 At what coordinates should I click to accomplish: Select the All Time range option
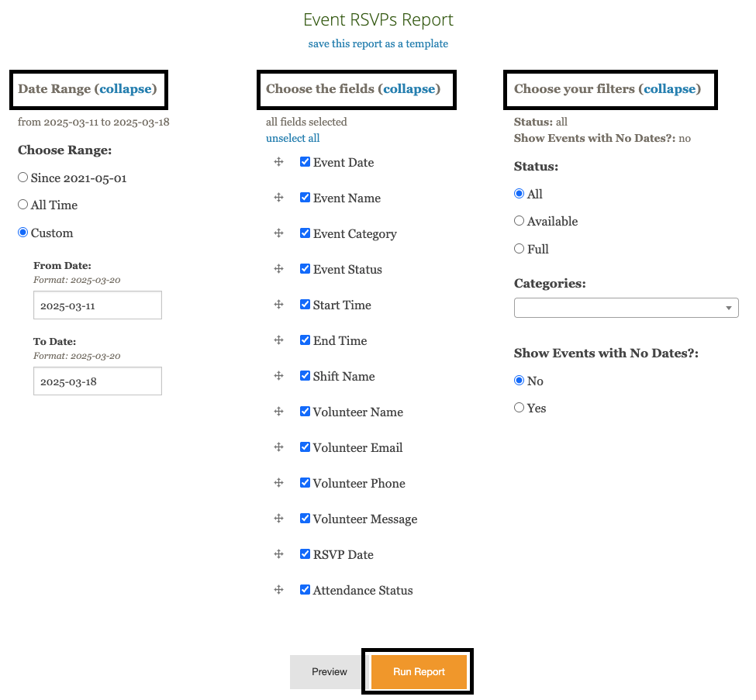[22, 205]
